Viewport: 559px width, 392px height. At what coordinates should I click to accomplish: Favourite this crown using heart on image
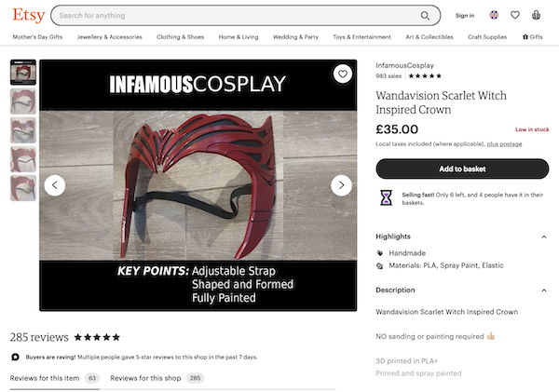342,74
